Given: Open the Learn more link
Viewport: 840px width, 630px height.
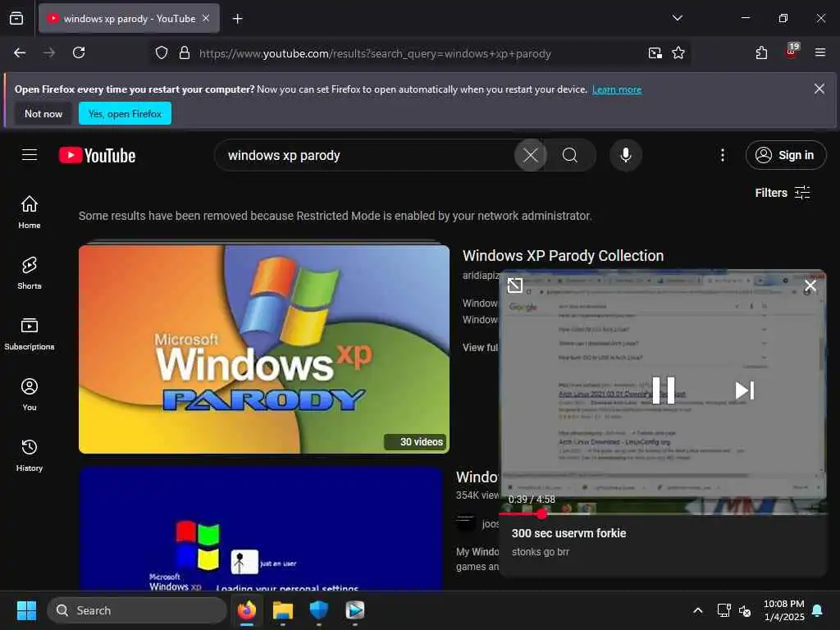Looking at the screenshot, I should [617, 89].
